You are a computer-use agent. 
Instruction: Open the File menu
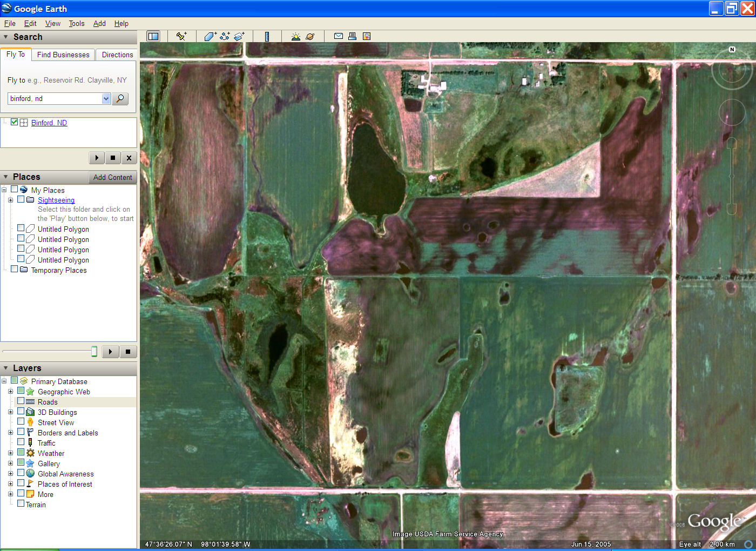coord(10,23)
